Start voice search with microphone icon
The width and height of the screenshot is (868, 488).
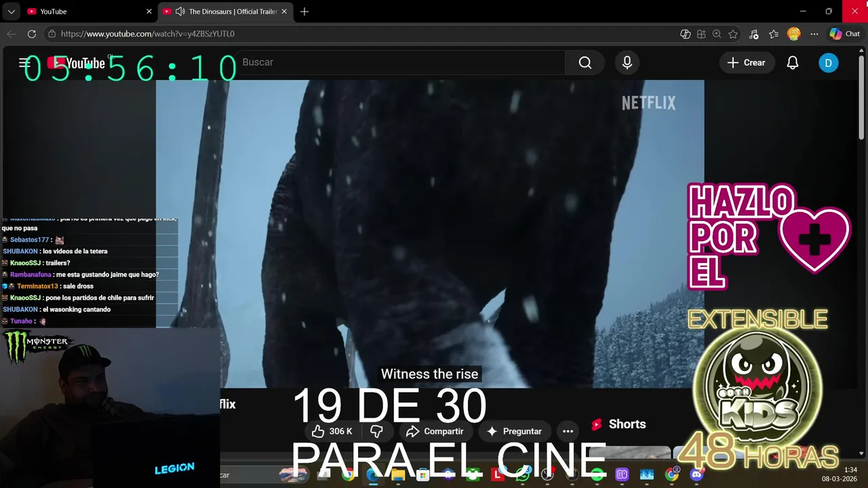pyautogui.click(x=627, y=62)
